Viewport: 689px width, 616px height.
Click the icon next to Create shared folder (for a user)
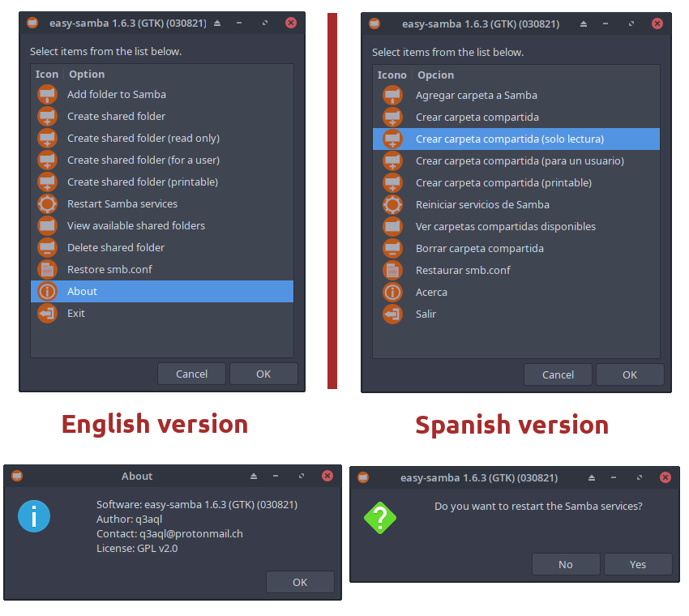pos(47,160)
